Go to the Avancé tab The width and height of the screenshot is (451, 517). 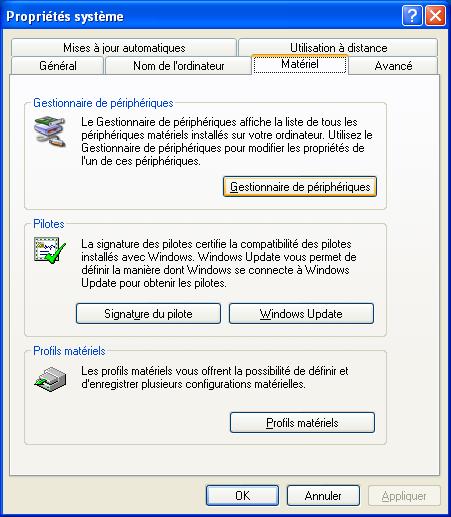tap(393, 66)
